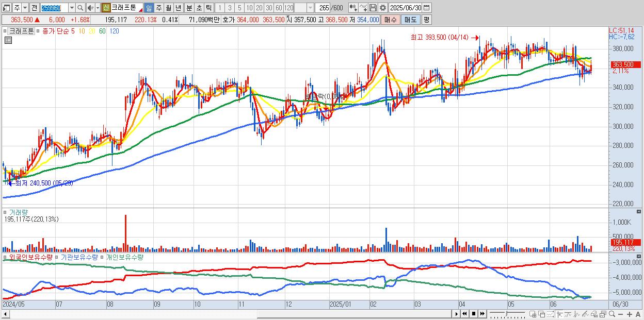Select the 분 minute period tab
The height and width of the screenshot is (320, 644).
pyautogui.click(x=189, y=8)
